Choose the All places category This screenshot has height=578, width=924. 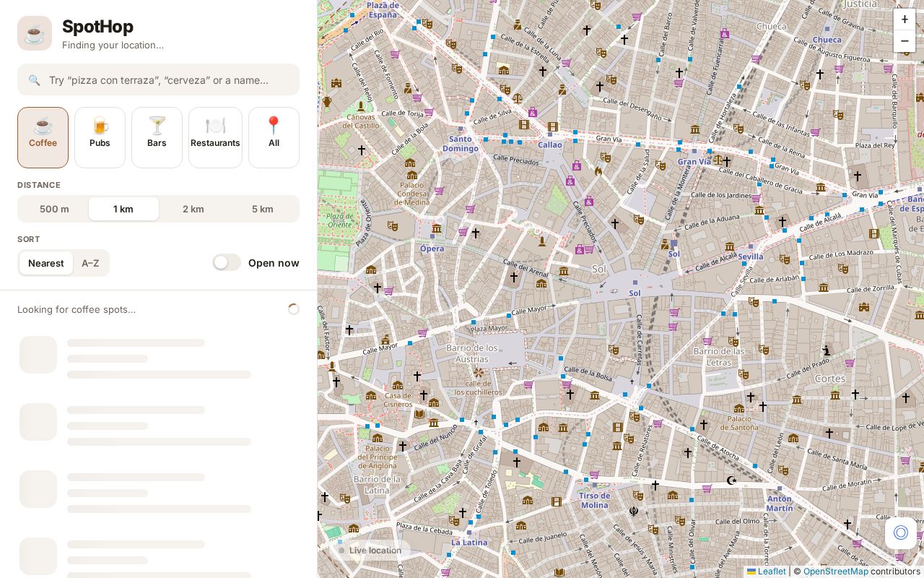(x=274, y=137)
